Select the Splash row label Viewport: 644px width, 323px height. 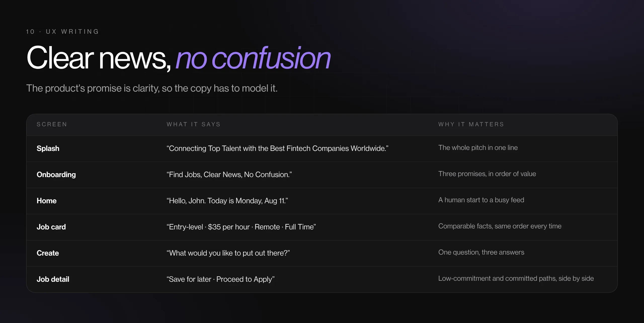click(x=48, y=148)
